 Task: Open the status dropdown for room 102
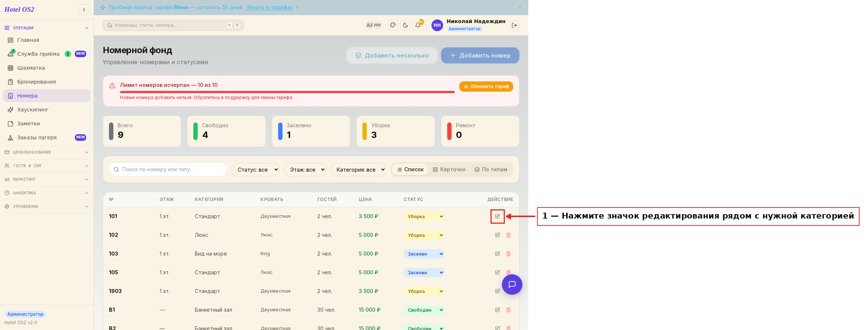click(x=424, y=235)
